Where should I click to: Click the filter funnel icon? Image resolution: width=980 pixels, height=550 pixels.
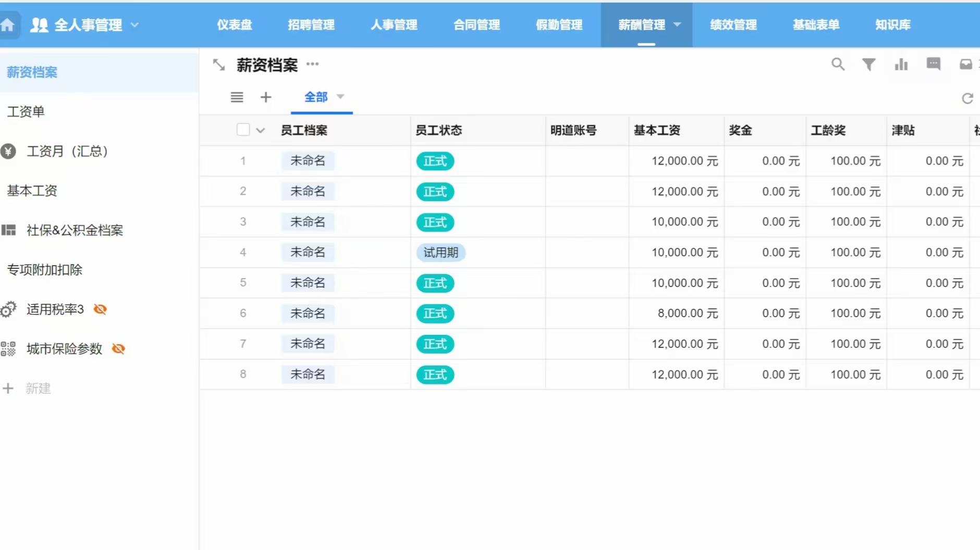tap(868, 64)
